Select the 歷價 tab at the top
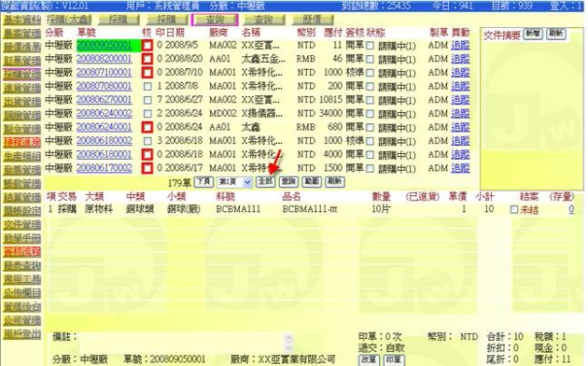Image resolution: width=588 pixels, height=366 pixels. 313,20
